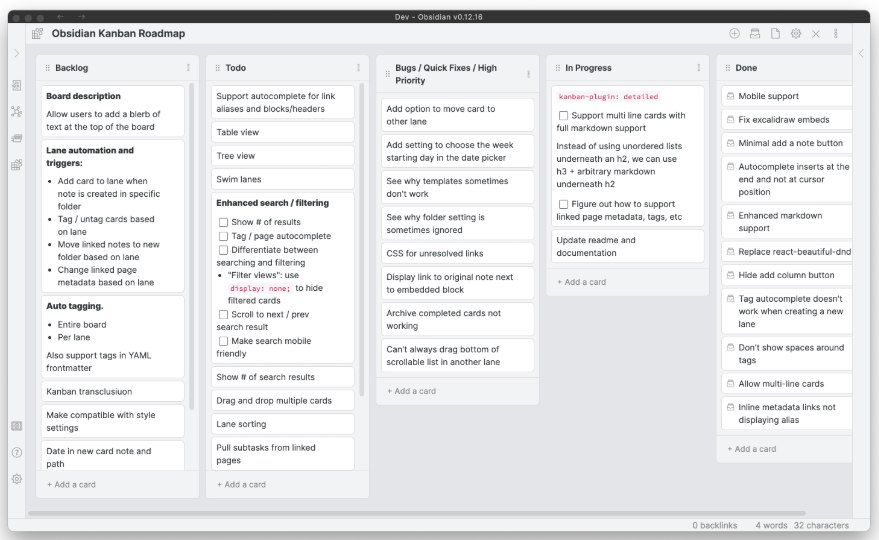Image resolution: width=879 pixels, height=540 pixels.
Task: Open more options menu in pane header
Action: click(x=836, y=33)
